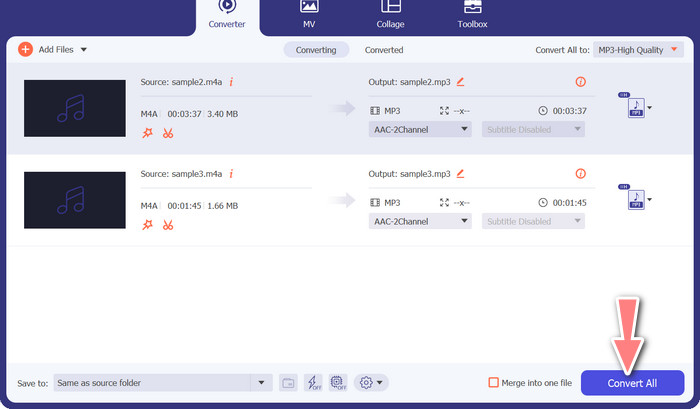Click the 3.40 MB file size
This screenshot has height=409, width=700.
click(222, 114)
